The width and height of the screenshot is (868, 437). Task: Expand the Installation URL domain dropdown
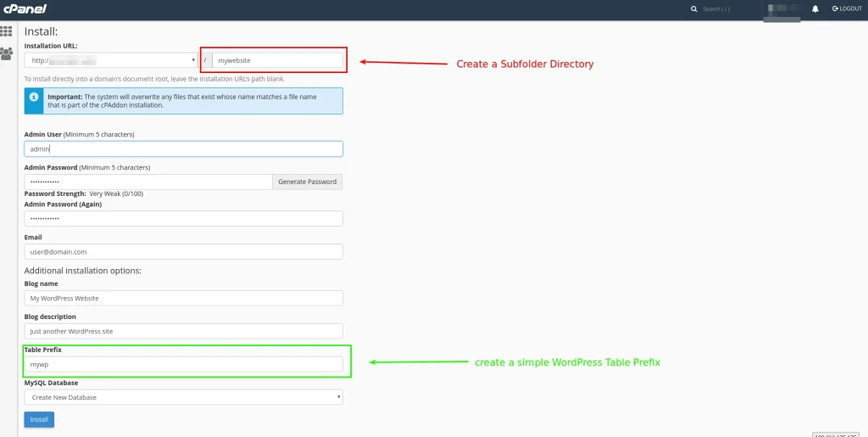coord(111,60)
